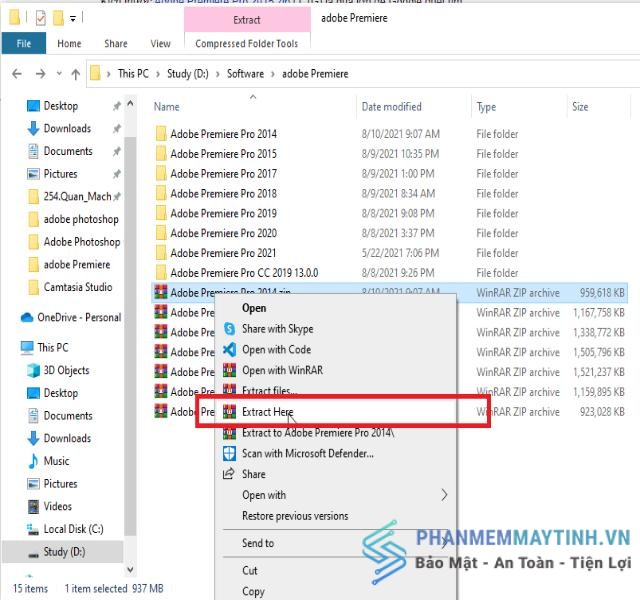The image size is (640, 600).
Task: Open Camtasia Studio folder in sidebar
Action: [78, 287]
